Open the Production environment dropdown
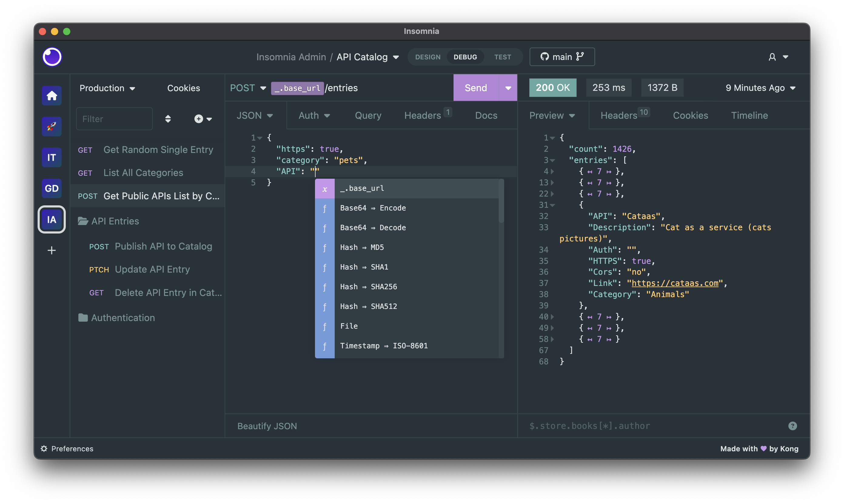This screenshot has width=844, height=504. pyautogui.click(x=107, y=87)
